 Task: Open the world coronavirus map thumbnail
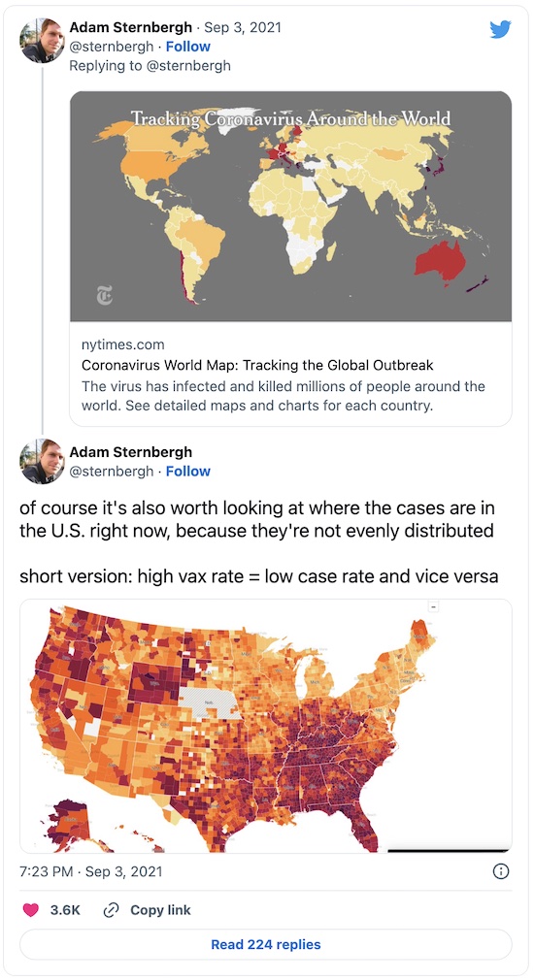point(290,207)
